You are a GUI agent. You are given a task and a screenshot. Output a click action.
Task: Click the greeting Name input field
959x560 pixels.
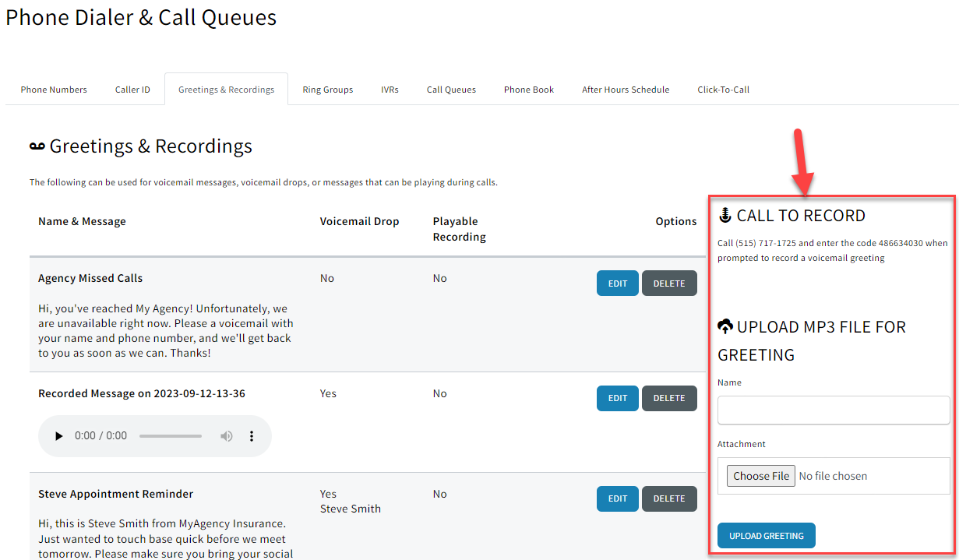pyautogui.click(x=834, y=410)
